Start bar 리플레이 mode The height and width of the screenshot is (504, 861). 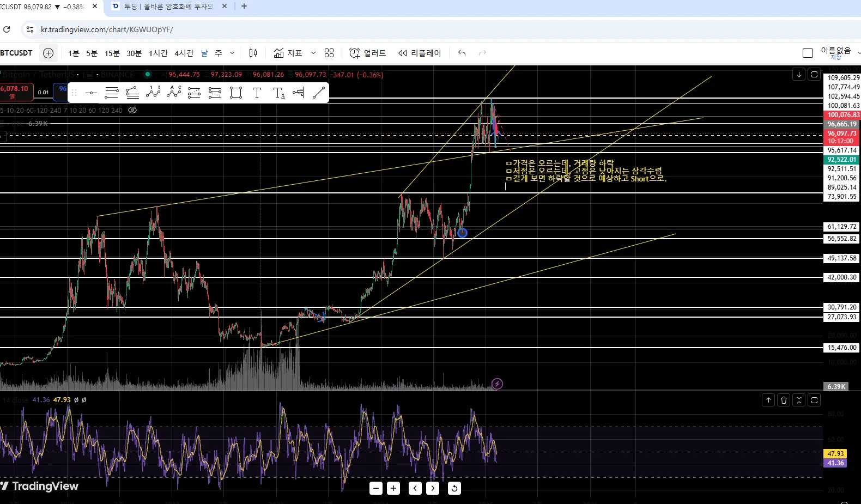point(419,53)
